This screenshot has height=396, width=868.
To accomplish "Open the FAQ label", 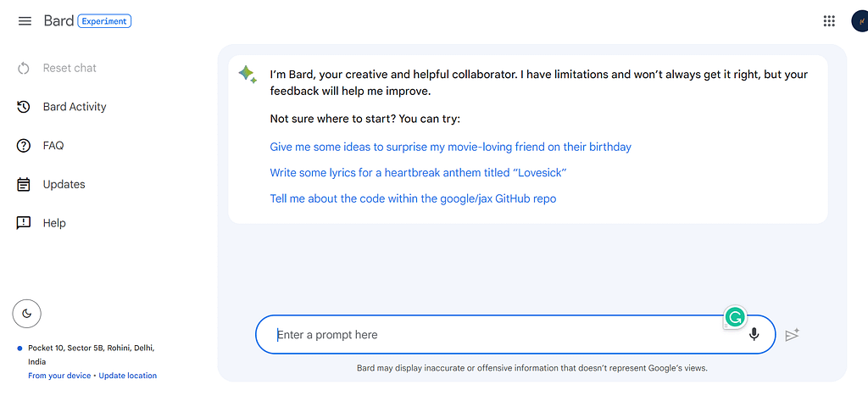I will click(53, 146).
